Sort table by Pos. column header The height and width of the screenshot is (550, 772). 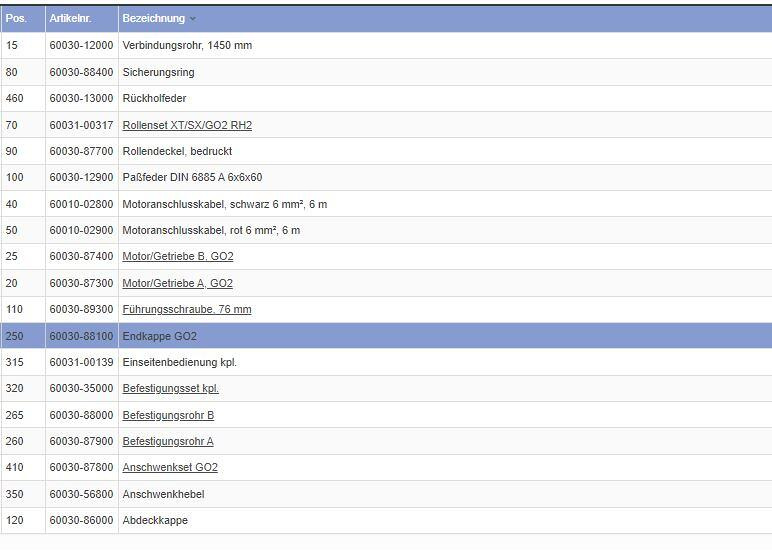[16, 19]
